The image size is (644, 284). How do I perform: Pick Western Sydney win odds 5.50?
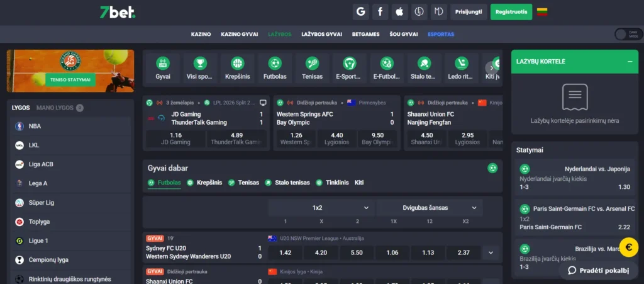pyautogui.click(x=357, y=253)
